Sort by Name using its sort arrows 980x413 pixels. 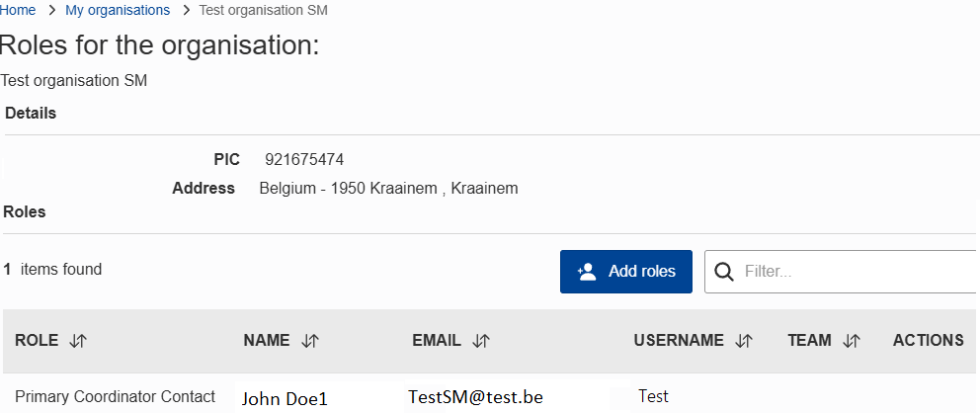(x=310, y=341)
